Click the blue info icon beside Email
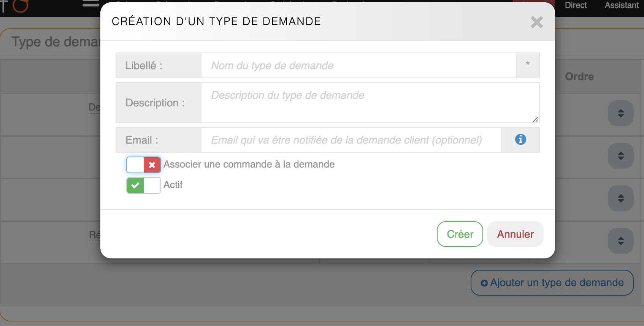This screenshot has width=644, height=326. point(520,140)
